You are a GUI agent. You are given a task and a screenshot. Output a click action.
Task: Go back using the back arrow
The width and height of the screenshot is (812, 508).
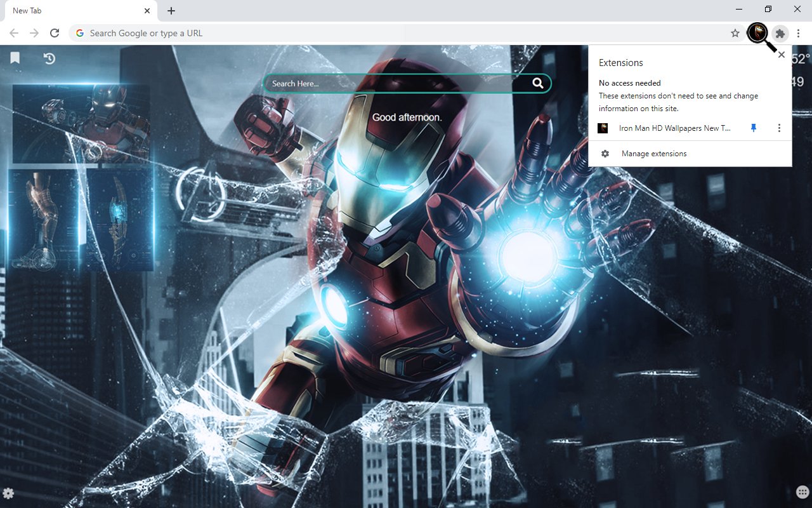[x=14, y=33]
